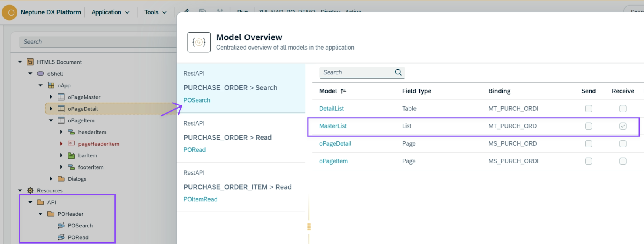Click the Field Type column header
The width and height of the screenshot is (644, 244).
417,91
